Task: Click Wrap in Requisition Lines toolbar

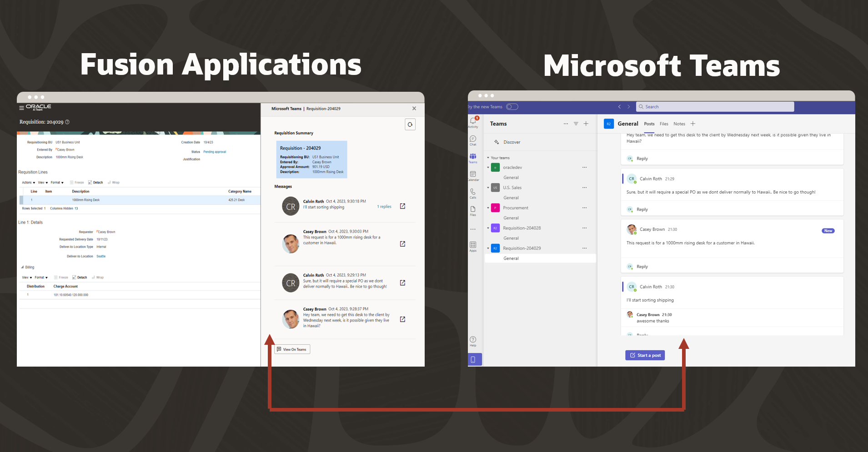Action: (x=114, y=183)
